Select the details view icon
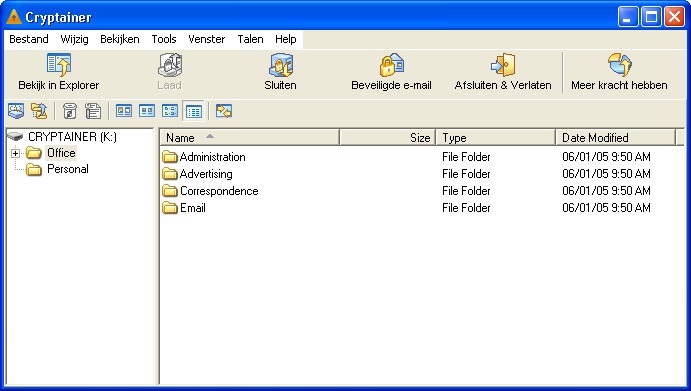The image size is (691, 391). tap(194, 111)
